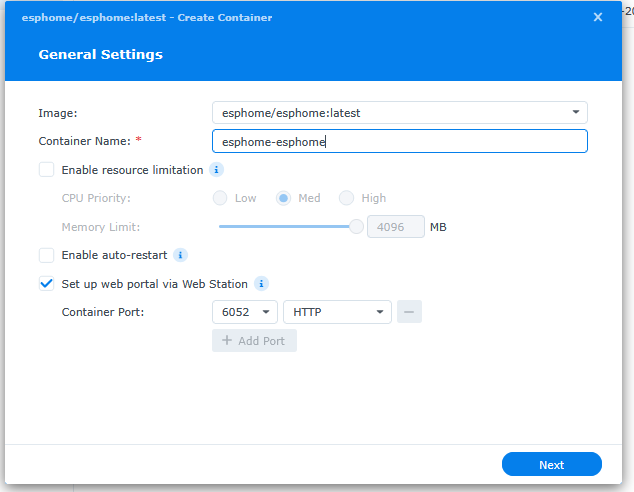Click the Container Port label

(103, 312)
